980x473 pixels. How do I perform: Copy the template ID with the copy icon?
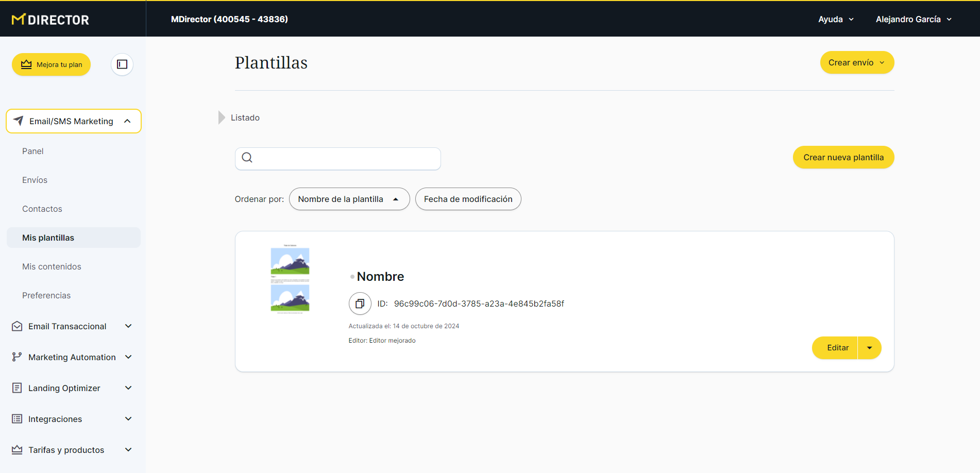[x=360, y=303]
